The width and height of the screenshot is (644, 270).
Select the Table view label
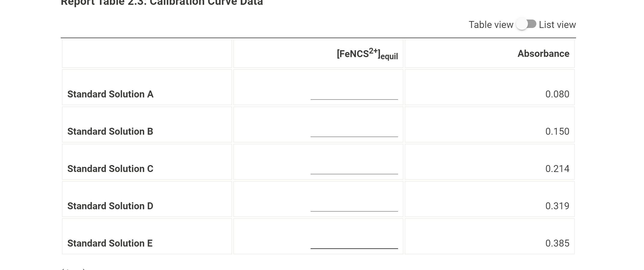(x=491, y=25)
